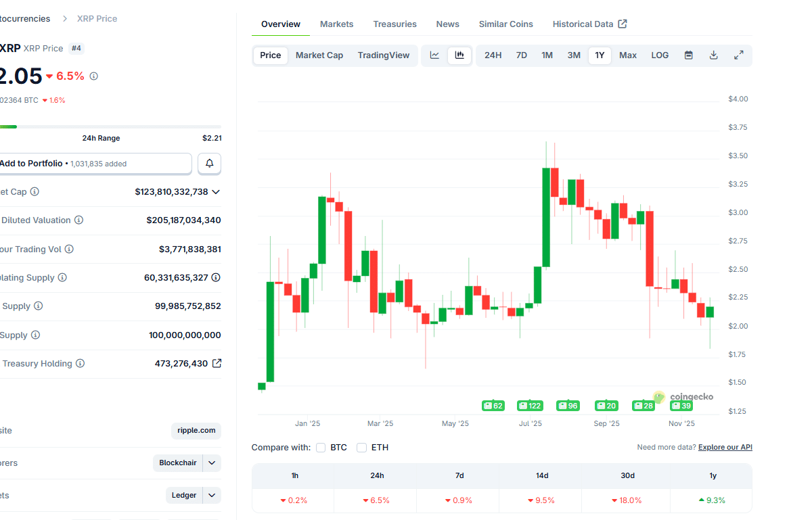Click the news marker labeled 122
The image size is (812, 520).
coord(531,406)
